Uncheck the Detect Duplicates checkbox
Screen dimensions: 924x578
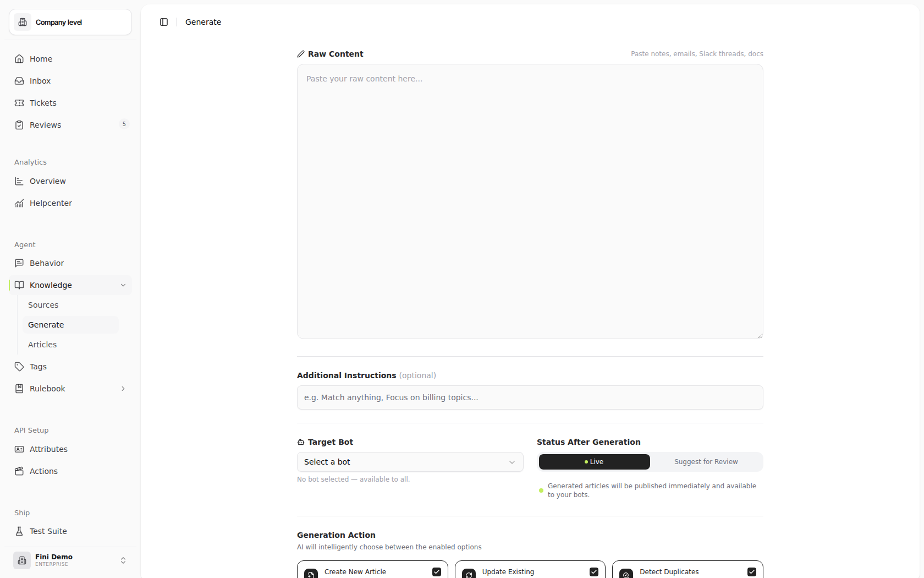752,572
